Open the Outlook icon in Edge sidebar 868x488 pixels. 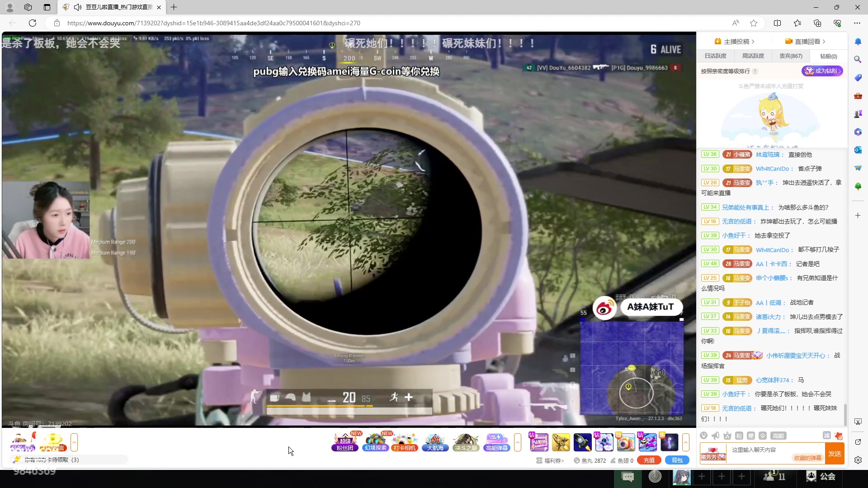point(858,150)
